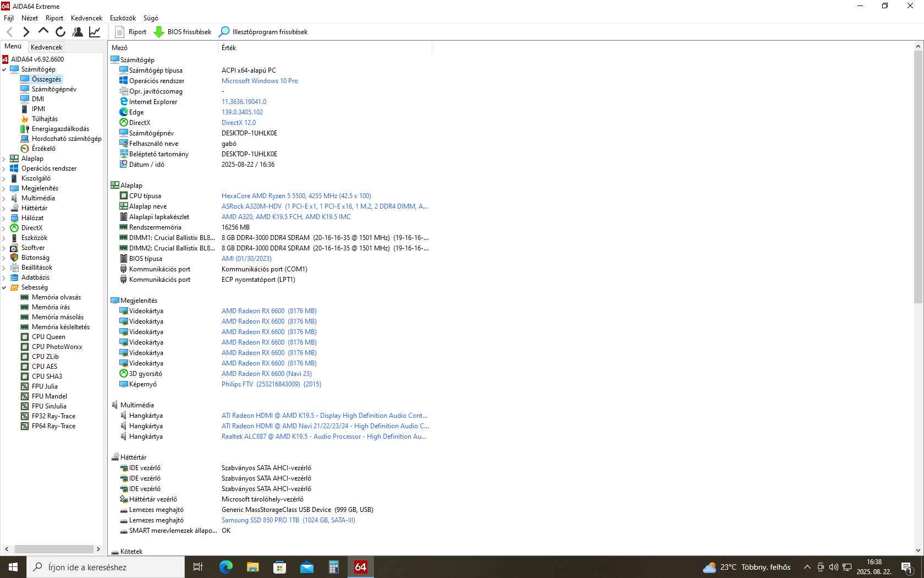
Task: Open Microsoft Windows 10 Pro link
Action: [x=260, y=81]
